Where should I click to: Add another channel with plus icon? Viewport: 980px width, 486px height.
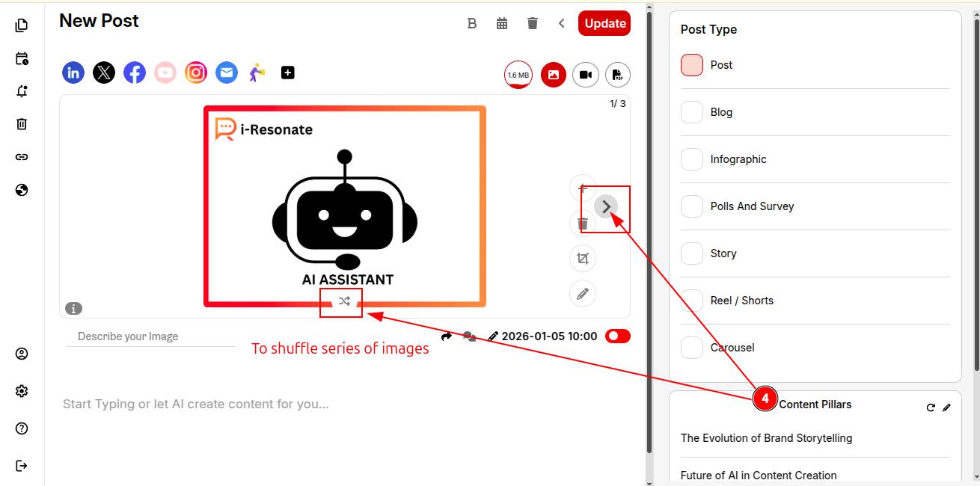coord(288,73)
